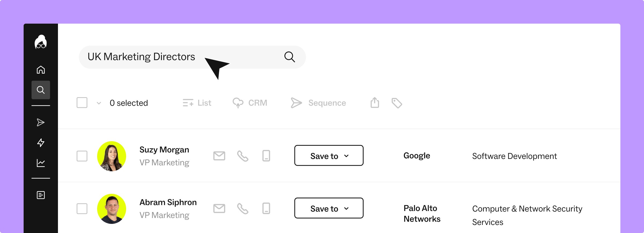Click the tag icon in toolbar
Image resolution: width=644 pixels, height=233 pixels.
coord(397,103)
